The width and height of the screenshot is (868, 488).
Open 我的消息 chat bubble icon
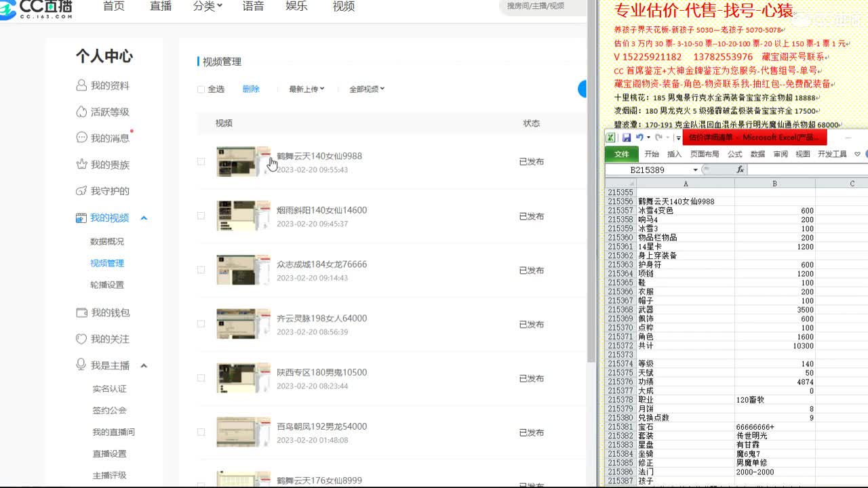pyautogui.click(x=81, y=138)
